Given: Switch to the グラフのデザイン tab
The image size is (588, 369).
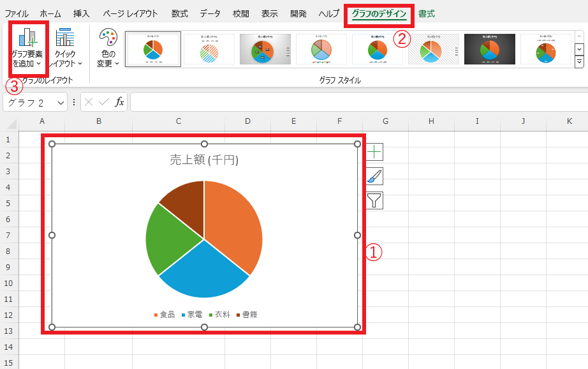Looking at the screenshot, I should click(x=379, y=14).
